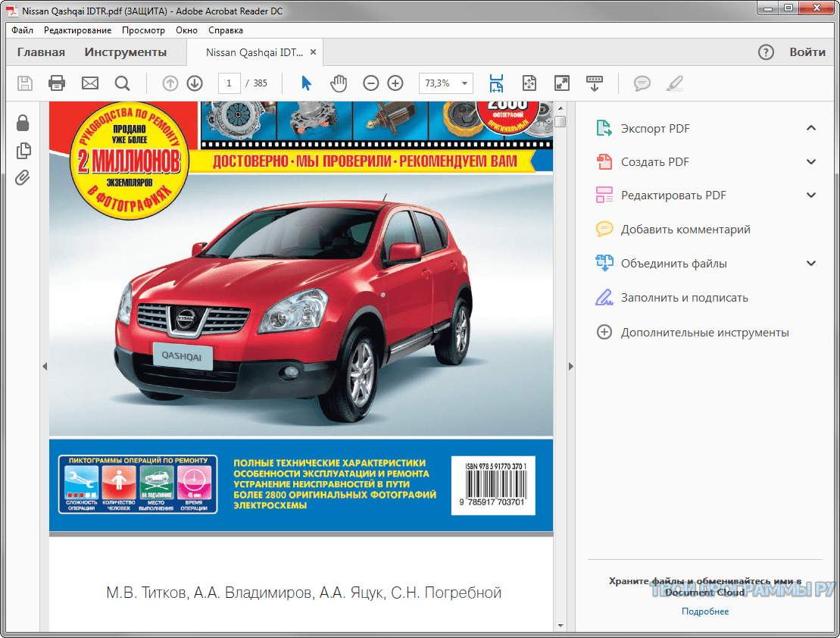Click Дополнительные инструменты label
840x638 pixels.
coord(705,333)
